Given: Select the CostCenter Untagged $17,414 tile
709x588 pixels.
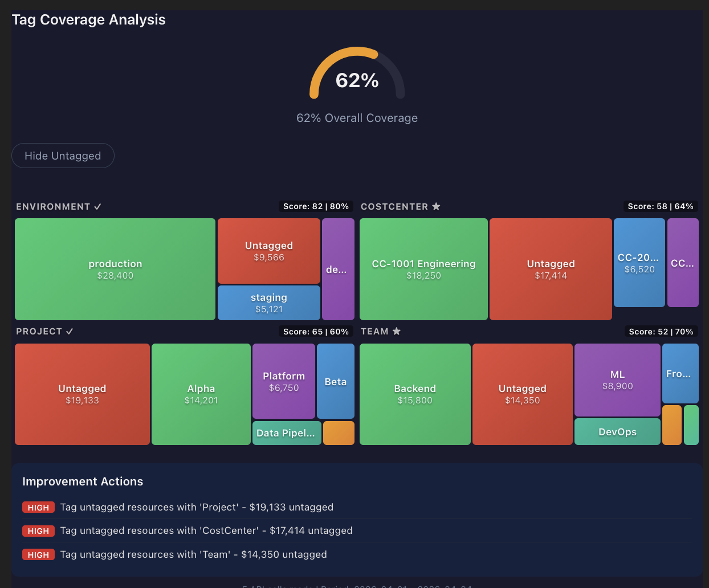Looking at the screenshot, I should click(551, 269).
